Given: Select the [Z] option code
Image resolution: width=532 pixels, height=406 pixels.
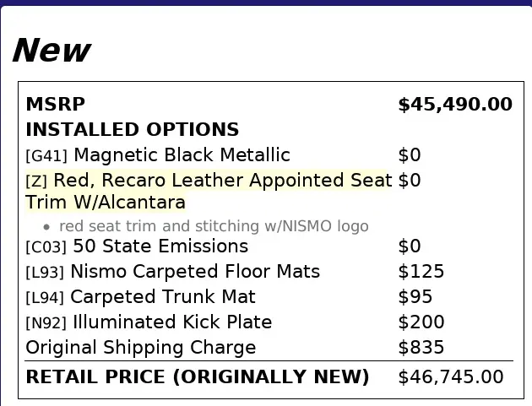Looking at the screenshot, I should [x=37, y=181].
